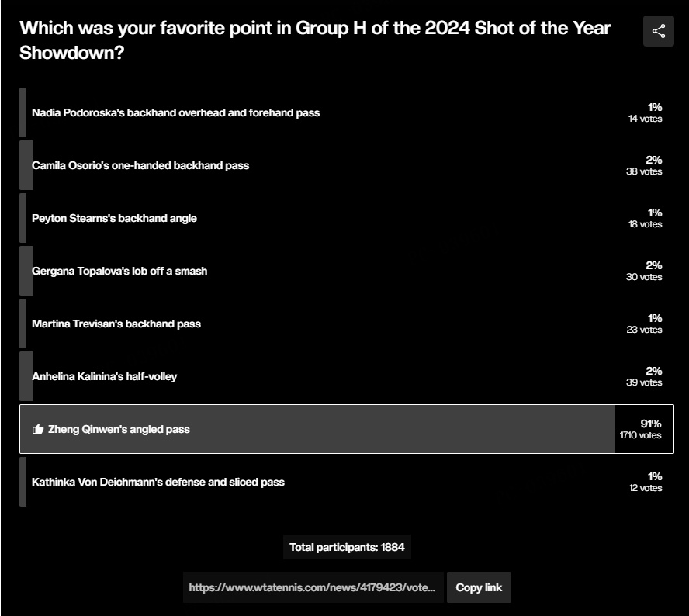Click the 39 votes count for Kalinina
Screen dimensions: 689x616
[x=644, y=382]
